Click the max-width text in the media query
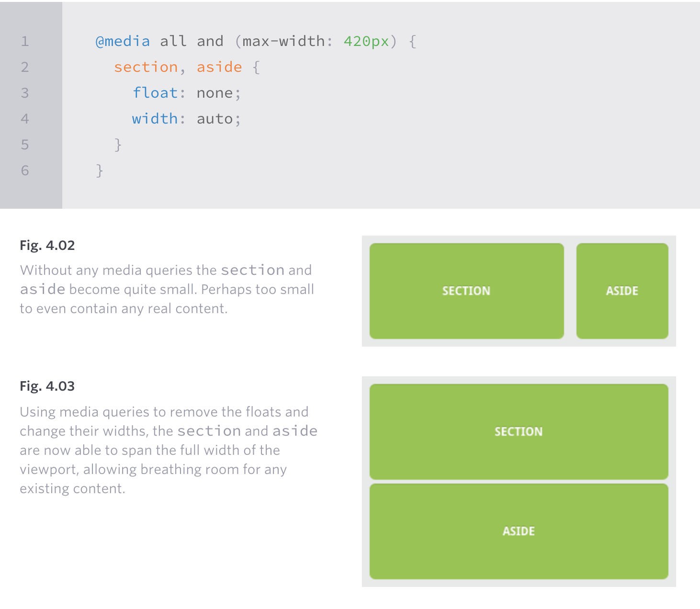 click(x=283, y=42)
